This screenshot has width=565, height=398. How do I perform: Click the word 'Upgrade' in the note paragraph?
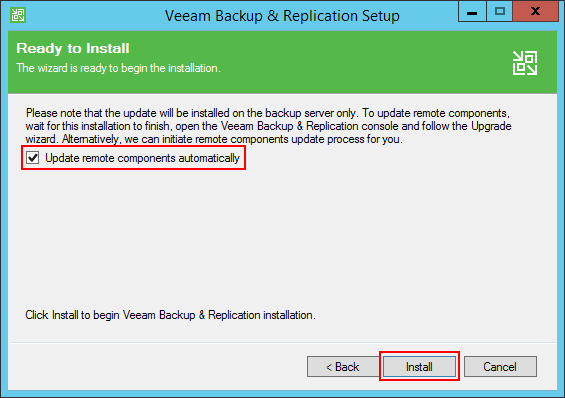491,126
